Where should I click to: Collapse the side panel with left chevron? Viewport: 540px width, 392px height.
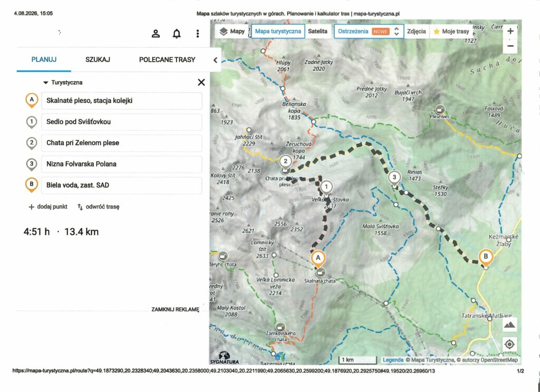(215, 60)
